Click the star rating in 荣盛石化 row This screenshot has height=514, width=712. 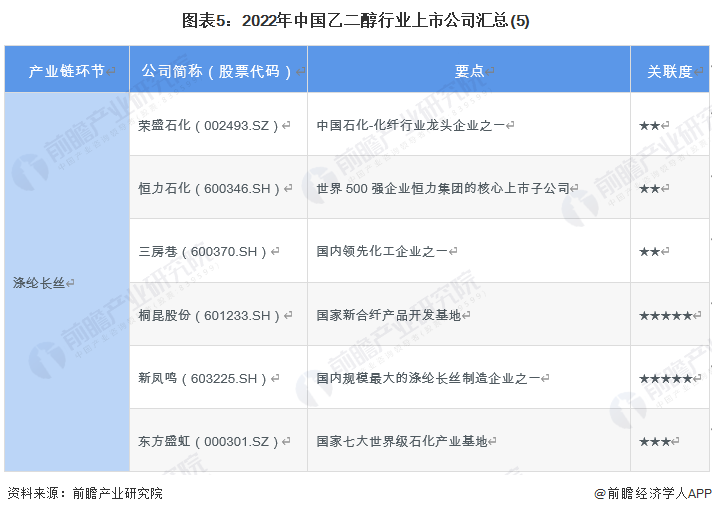tap(650, 125)
